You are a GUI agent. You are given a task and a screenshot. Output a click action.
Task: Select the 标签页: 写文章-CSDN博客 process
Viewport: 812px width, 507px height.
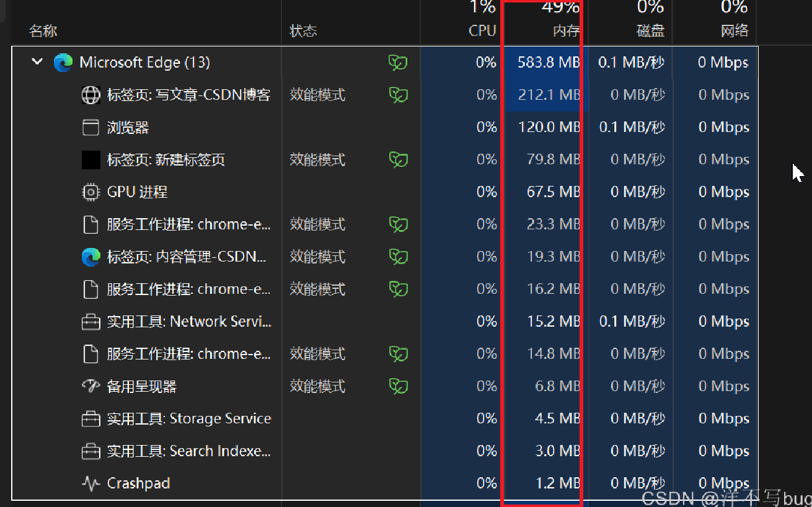click(188, 95)
